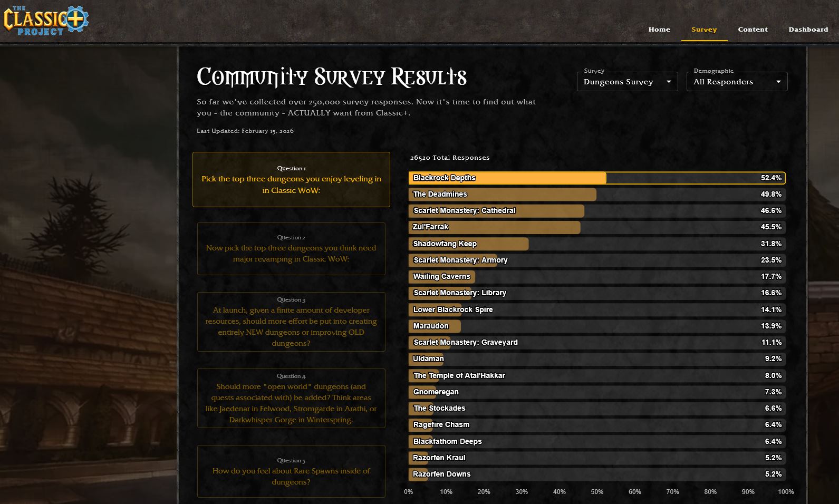Click the Ragefire Chasm result bar

tap(597, 425)
